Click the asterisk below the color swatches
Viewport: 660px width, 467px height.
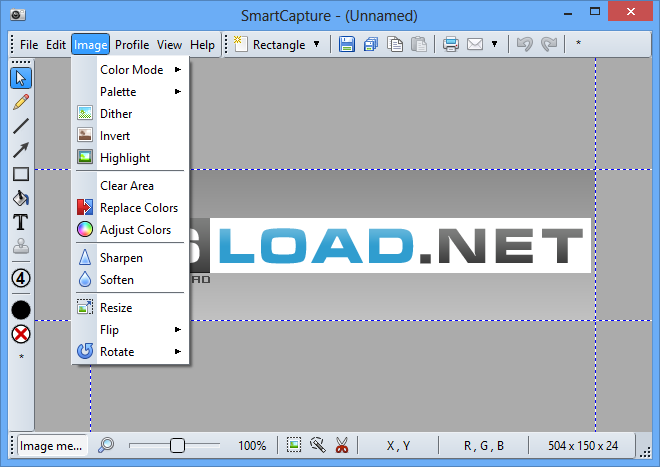[21, 357]
